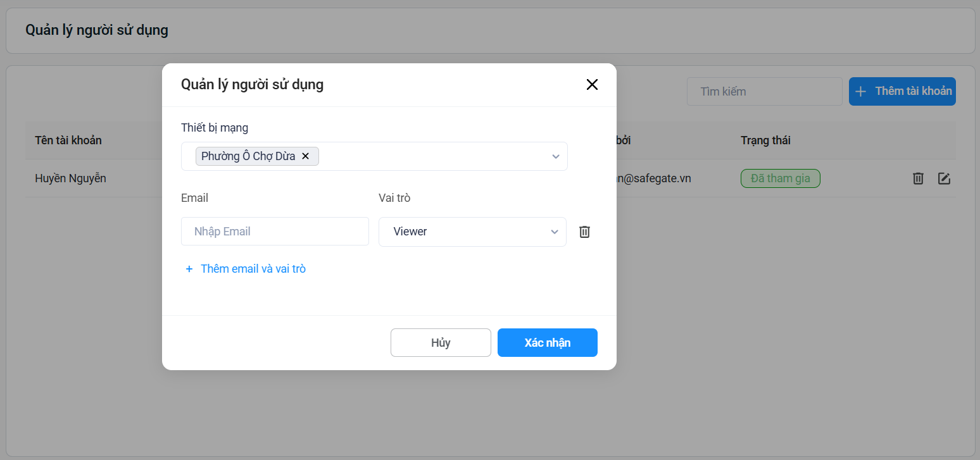Click the Tên tài khoản column header
Image resolution: width=980 pixels, height=460 pixels.
point(68,140)
